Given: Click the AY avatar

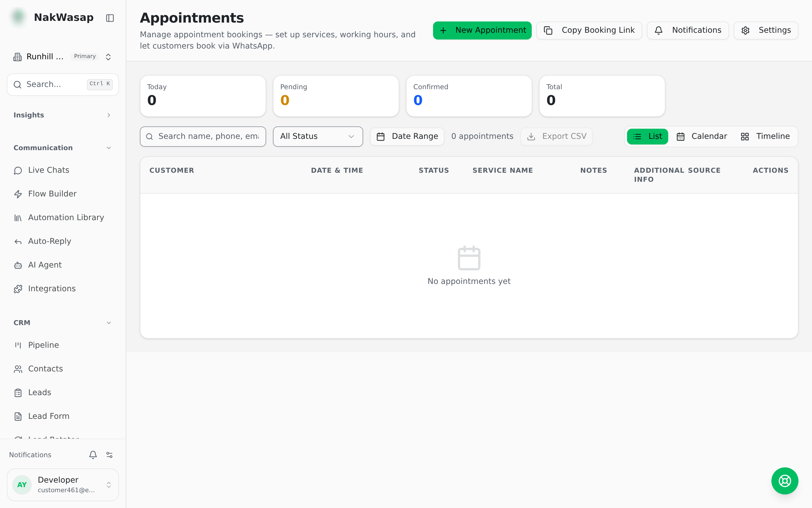Looking at the screenshot, I should pyautogui.click(x=22, y=485).
